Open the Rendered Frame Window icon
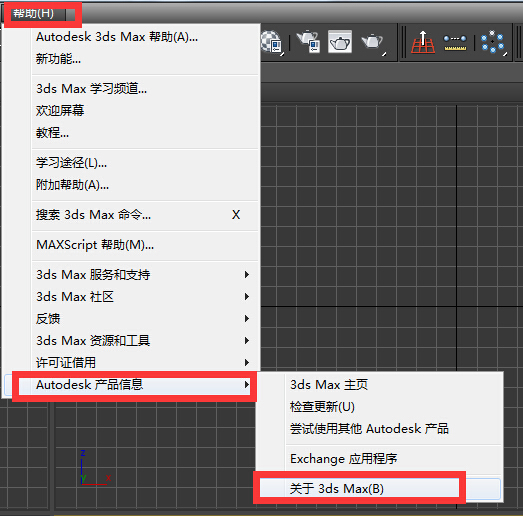523x516 pixels. click(x=340, y=42)
